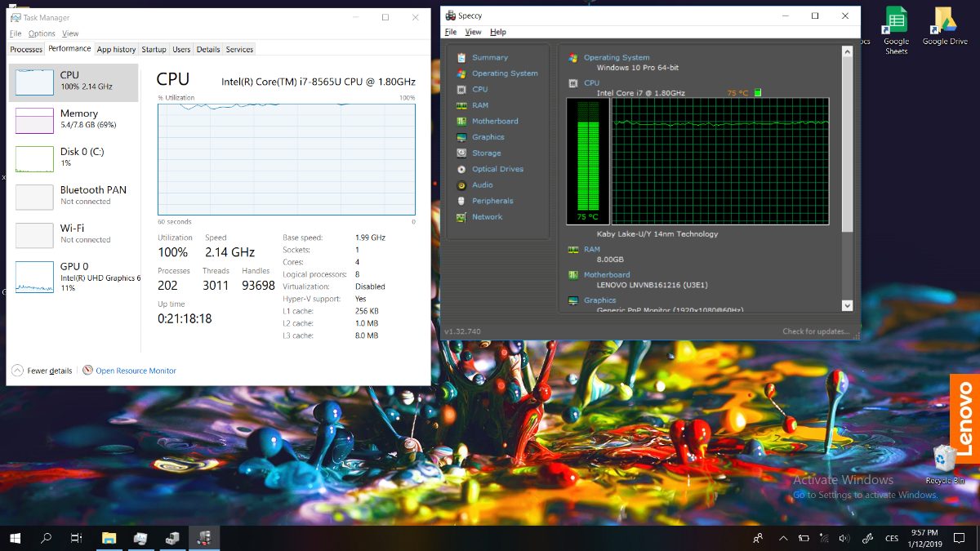Click the Speccy scrollbar down arrow
The image size is (980, 551).
point(847,304)
